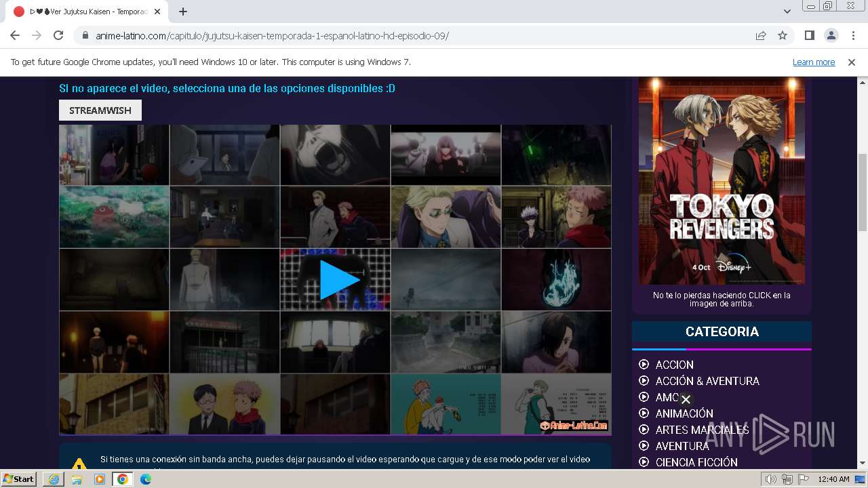Select the STREAMWISH server option

[100, 110]
